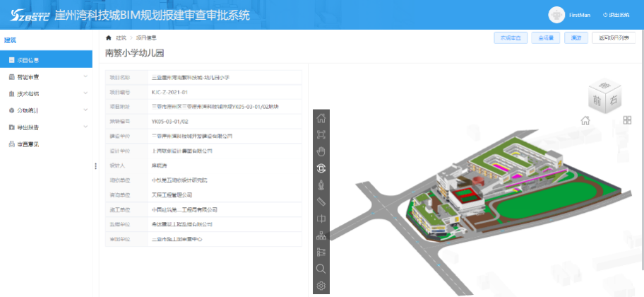
Task: Select the zoom-to-fit frame tool
Action: click(321, 134)
